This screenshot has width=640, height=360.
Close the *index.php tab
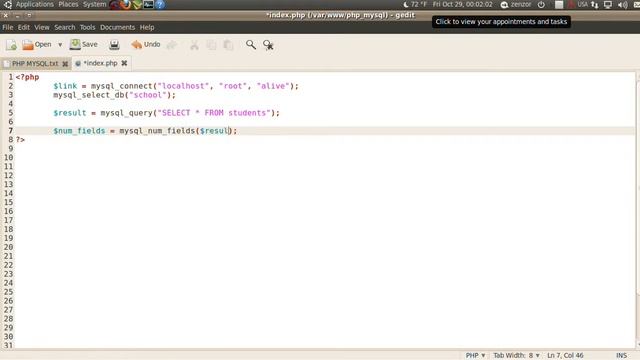(124, 63)
